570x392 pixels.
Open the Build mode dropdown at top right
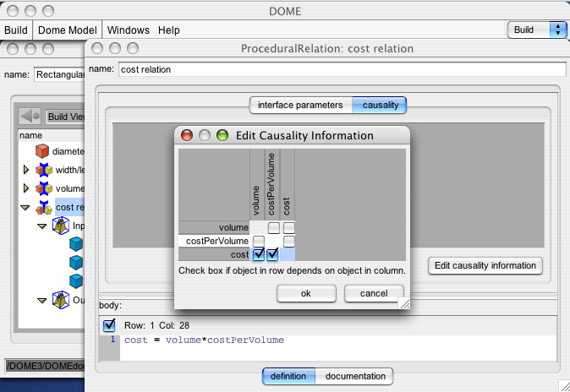click(537, 30)
